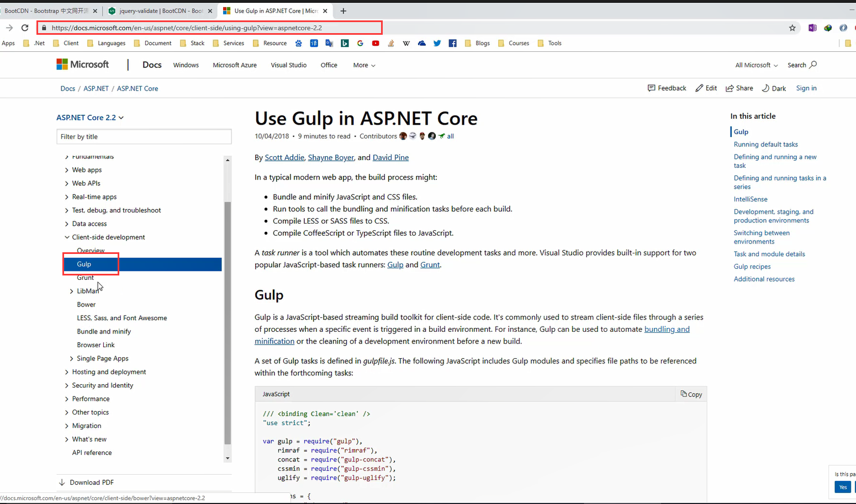Screen dimensions: 856x504
Task: Click Yes in the feedback prompt
Action: click(843, 487)
